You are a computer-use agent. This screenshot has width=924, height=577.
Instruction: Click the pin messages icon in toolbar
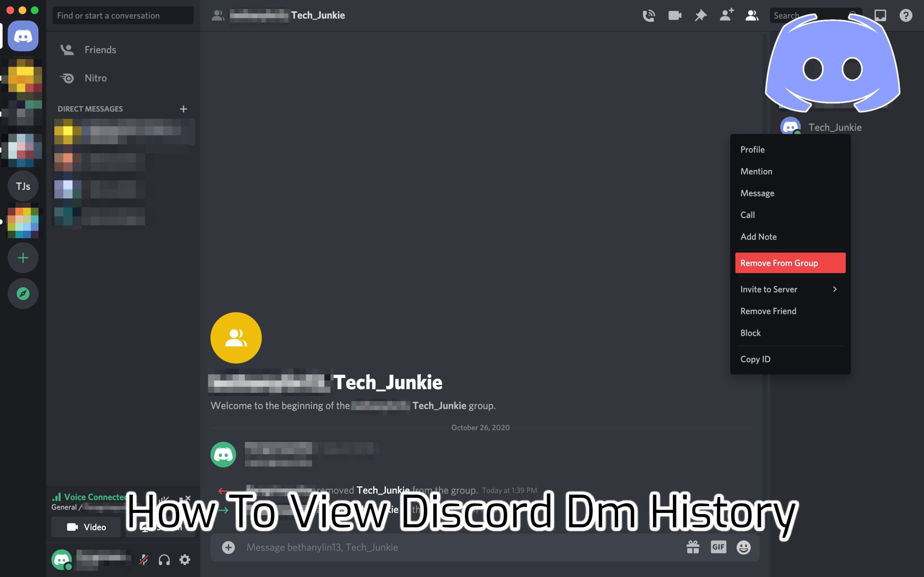(x=701, y=15)
